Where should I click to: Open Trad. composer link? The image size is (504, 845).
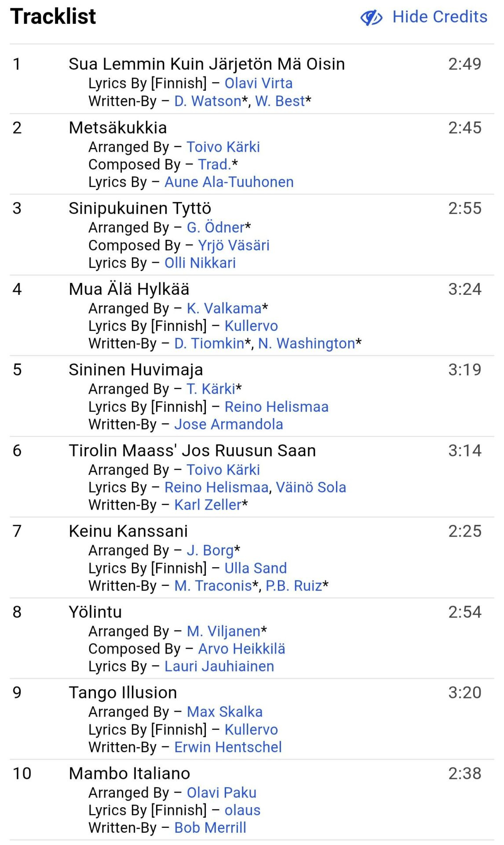pyautogui.click(x=214, y=165)
